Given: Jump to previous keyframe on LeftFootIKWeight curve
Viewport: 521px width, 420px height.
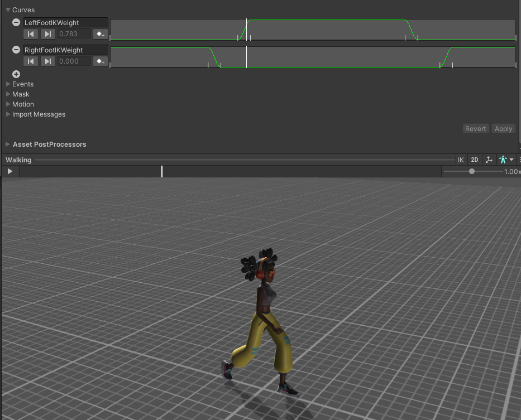Looking at the screenshot, I should [31, 33].
